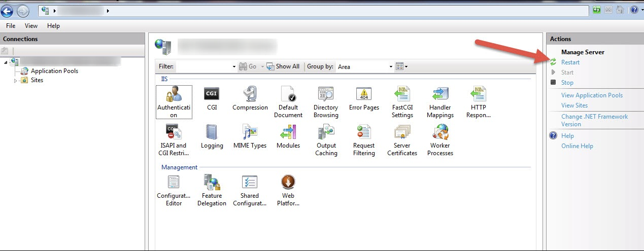This screenshot has width=644, height=251.
Task: Open the View menu
Action: tap(31, 26)
